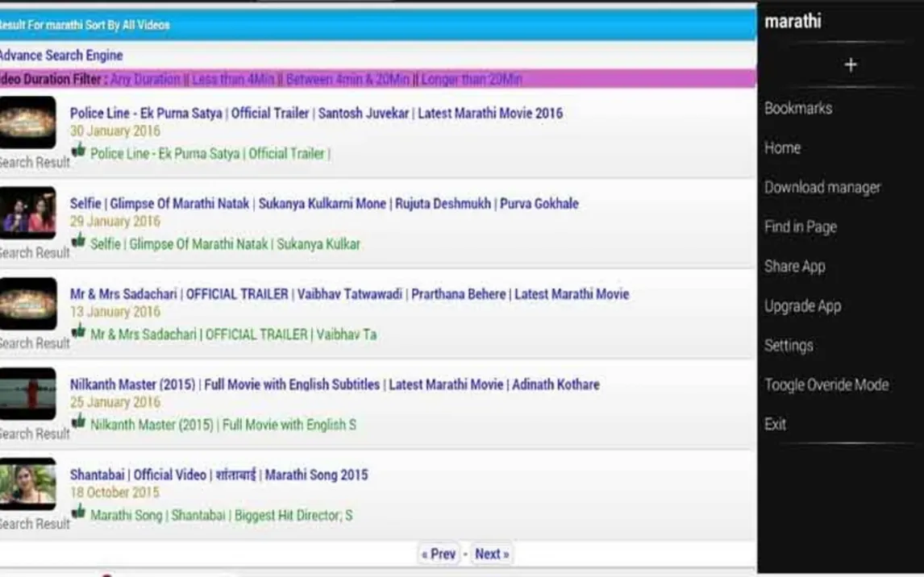Viewport: 924px width, 577px height.
Task: Click thumbs-up icon under Police Line trailer
Action: [78, 151]
